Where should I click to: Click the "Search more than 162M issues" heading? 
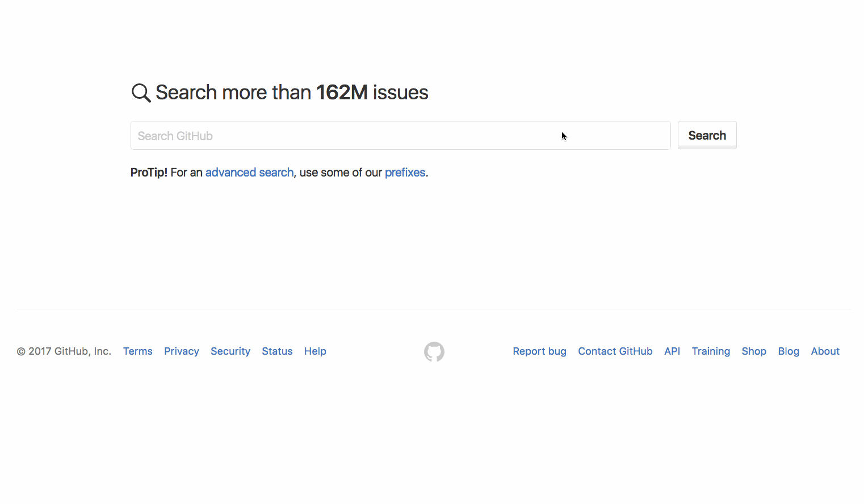(x=292, y=93)
